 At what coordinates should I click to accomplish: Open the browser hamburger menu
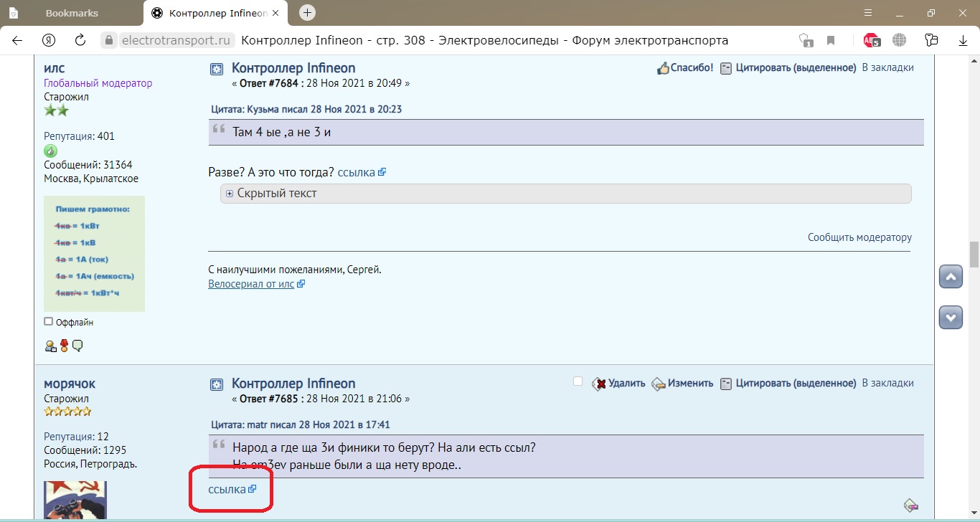point(868,13)
